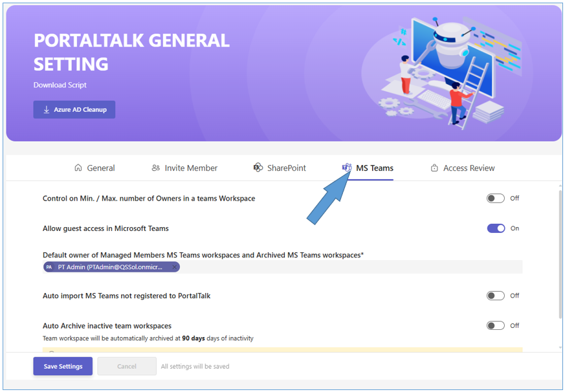Click the Save Settings button
The height and width of the screenshot is (392, 565).
[63, 366]
